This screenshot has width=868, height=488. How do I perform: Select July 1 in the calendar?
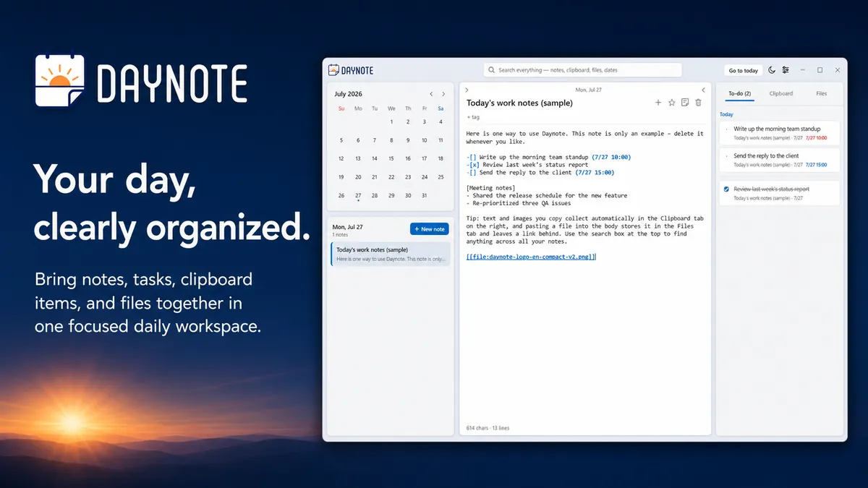(x=391, y=122)
